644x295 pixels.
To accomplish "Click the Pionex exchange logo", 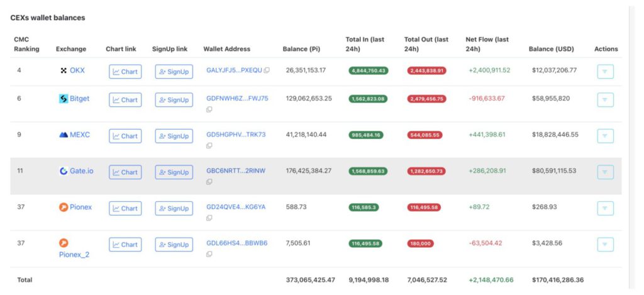I will [64, 207].
